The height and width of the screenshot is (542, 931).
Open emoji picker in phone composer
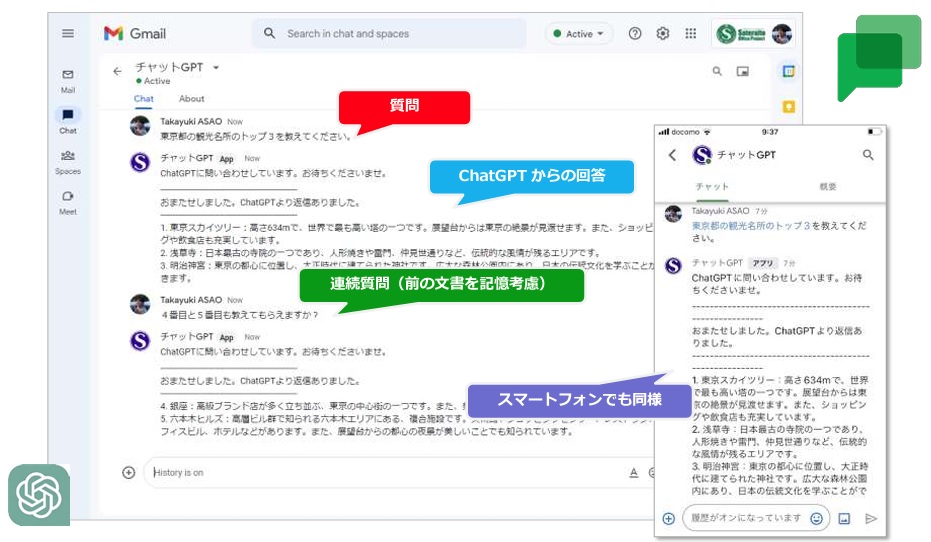point(816,518)
